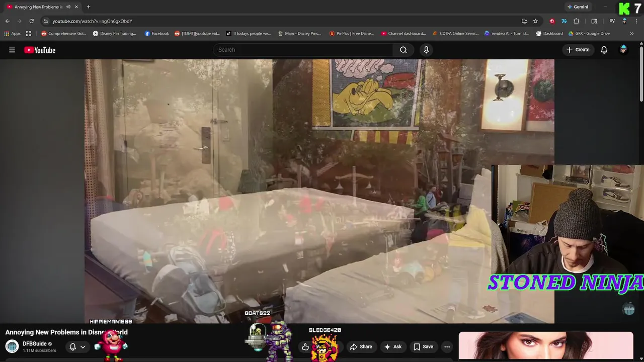
Task: Open more actions three-dot menu
Action: 447,347
